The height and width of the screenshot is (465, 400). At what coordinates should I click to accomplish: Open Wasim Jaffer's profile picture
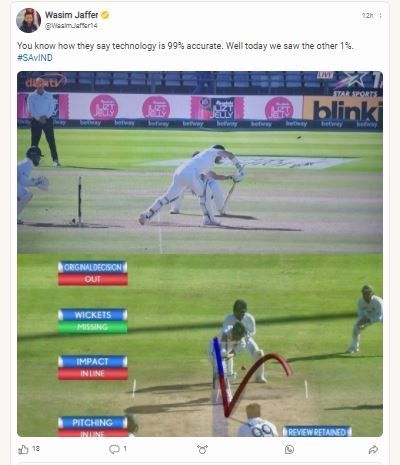point(28,20)
